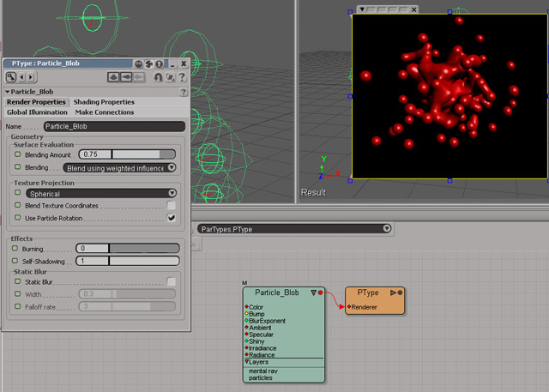Go to the previous property page arrow
The width and height of the screenshot is (549, 392).
pyautogui.click(x=21, y=77)
